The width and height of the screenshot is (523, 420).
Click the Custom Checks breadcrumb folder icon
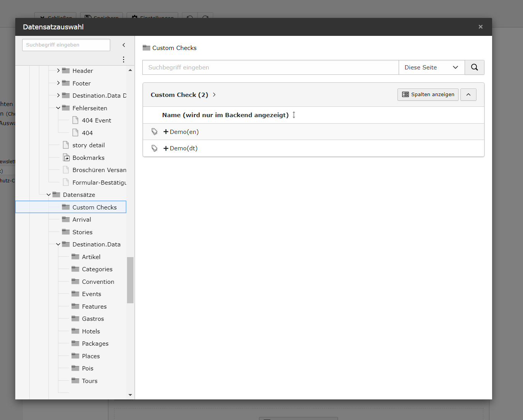[146, 48]
